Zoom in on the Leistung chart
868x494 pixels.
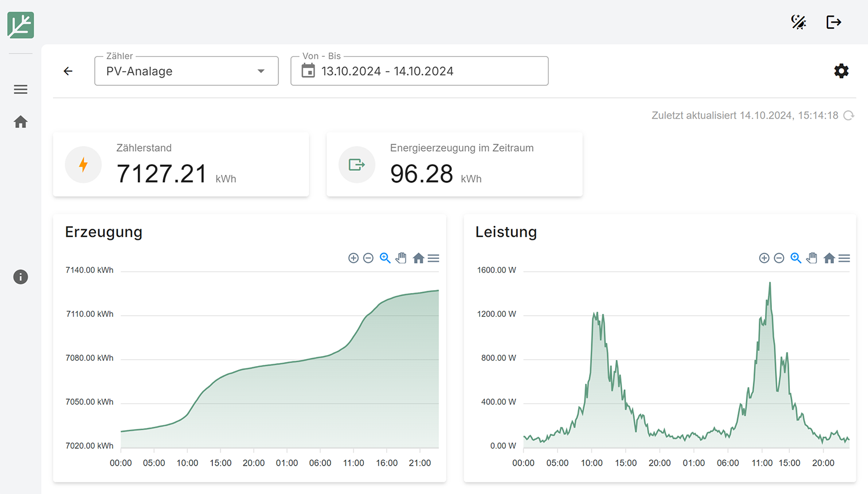tap(764, 258)
